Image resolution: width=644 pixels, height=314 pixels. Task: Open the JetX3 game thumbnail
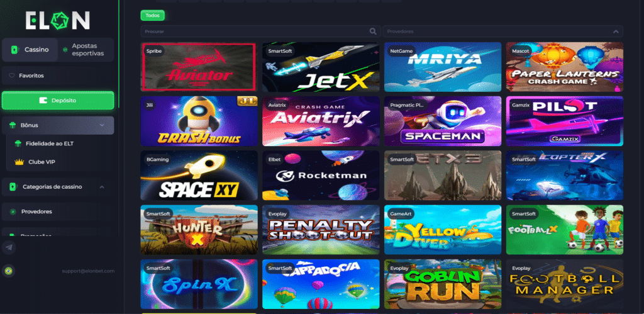click(x=443, y=176)
